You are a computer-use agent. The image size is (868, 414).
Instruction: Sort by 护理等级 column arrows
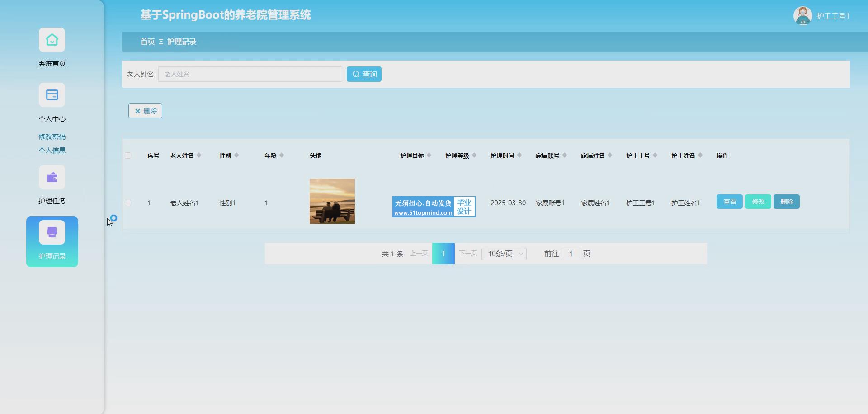(474, 155)
